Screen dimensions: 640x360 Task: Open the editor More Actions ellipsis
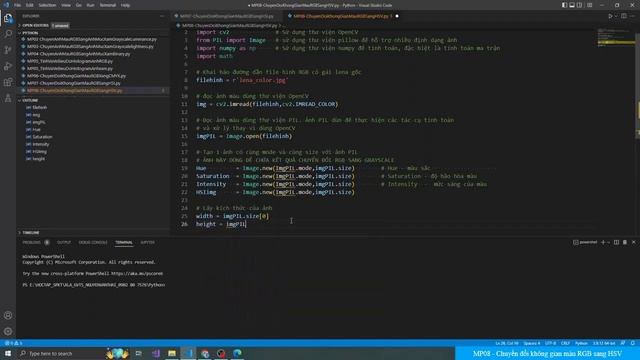point(633,16)
